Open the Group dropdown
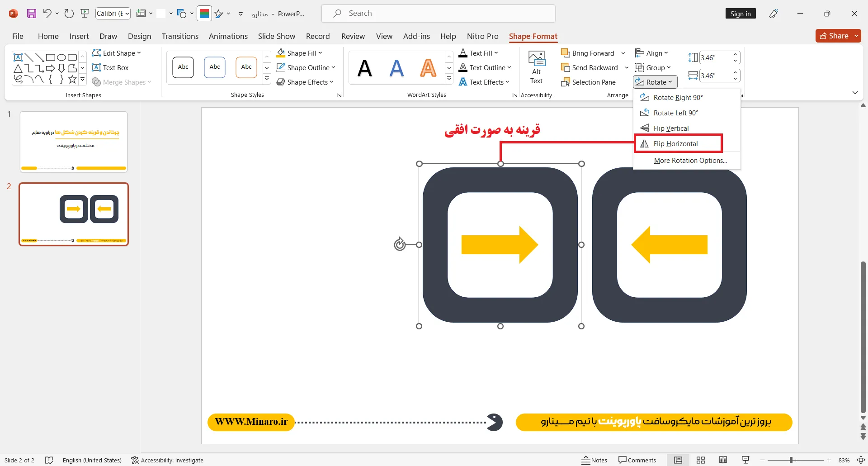The width and height of the screenshot is (868, 466). pos(653,67)
